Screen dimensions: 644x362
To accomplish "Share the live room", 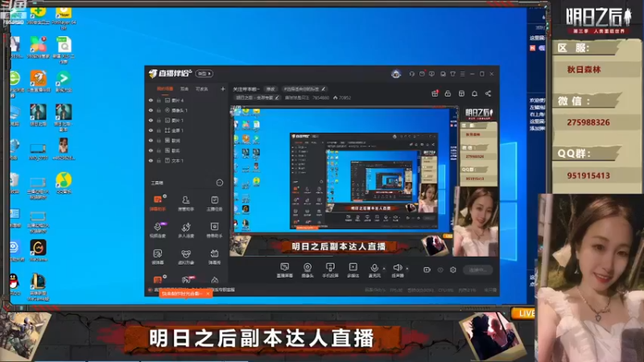I will pos(488,93).
